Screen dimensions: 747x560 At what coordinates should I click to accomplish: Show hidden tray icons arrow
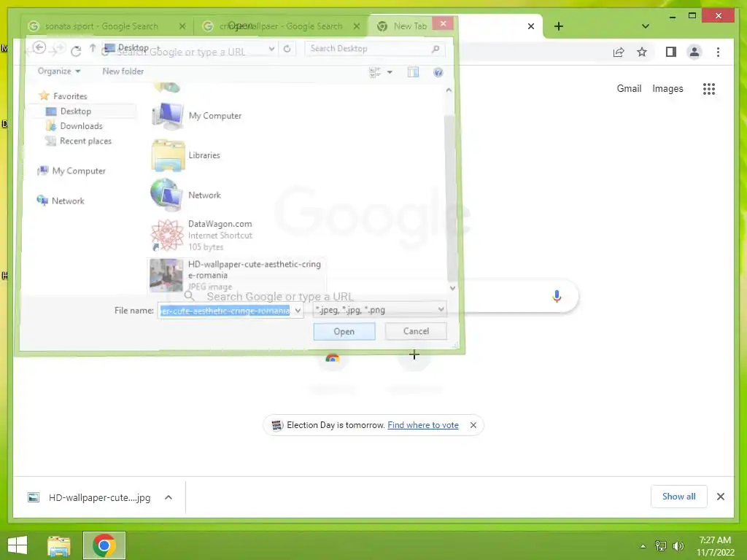(x=643, y=546)
